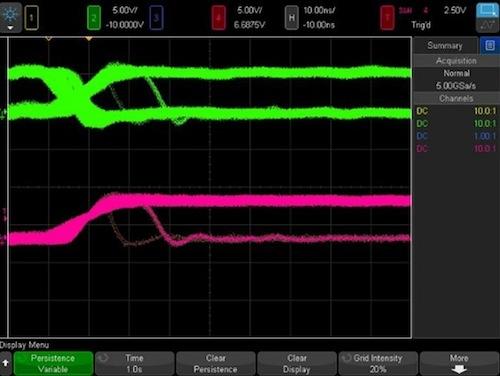Image resolution: width=500 pixels, height=376 pixels.
Task: Click the 5.00GSa/s sample rate
Action: pos(456,86)
